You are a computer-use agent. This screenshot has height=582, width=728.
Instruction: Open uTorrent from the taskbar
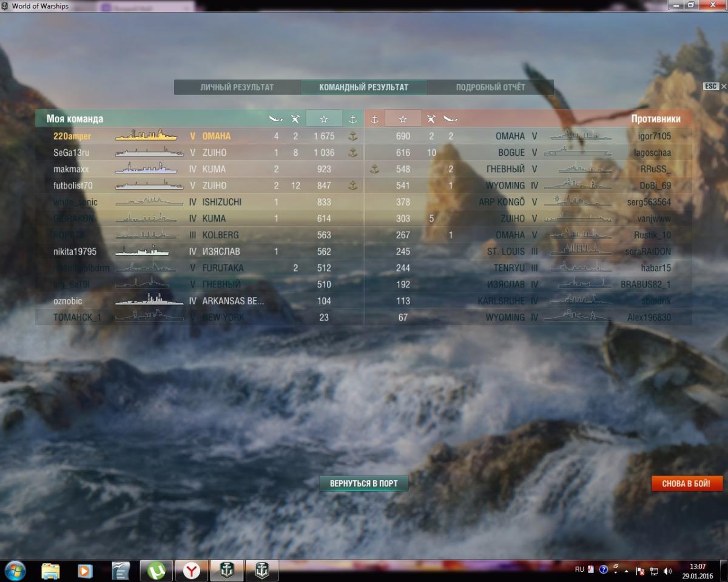click(157, 570)
